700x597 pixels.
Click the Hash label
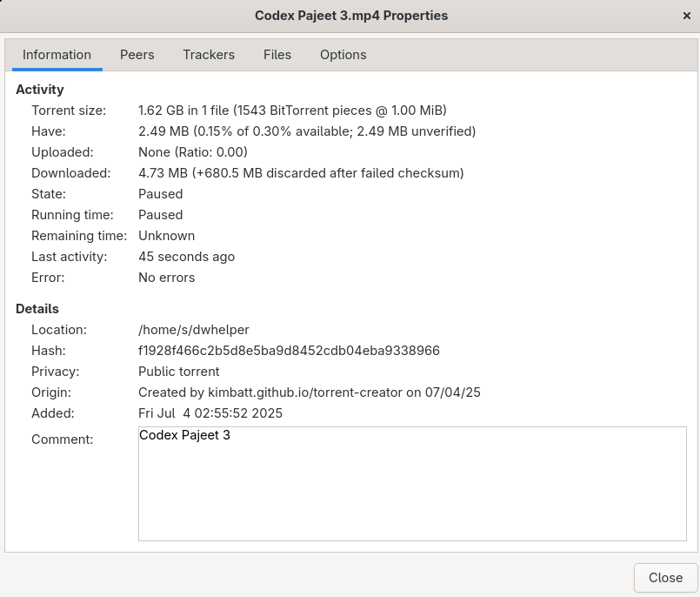pos(48,351)
